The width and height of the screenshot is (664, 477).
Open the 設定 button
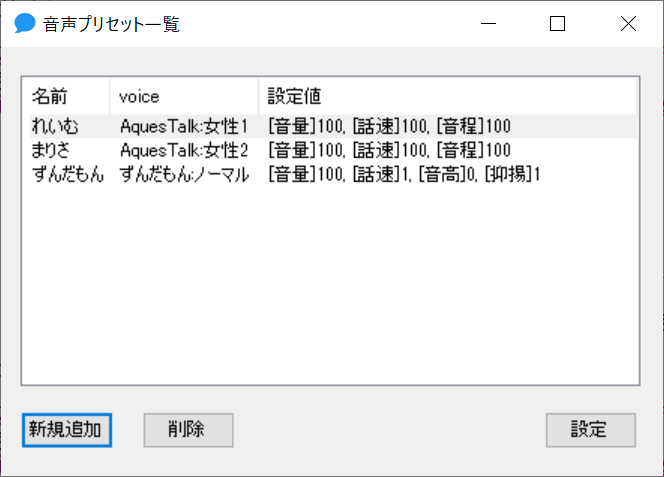pyautogui.click(x=591, y=430)
